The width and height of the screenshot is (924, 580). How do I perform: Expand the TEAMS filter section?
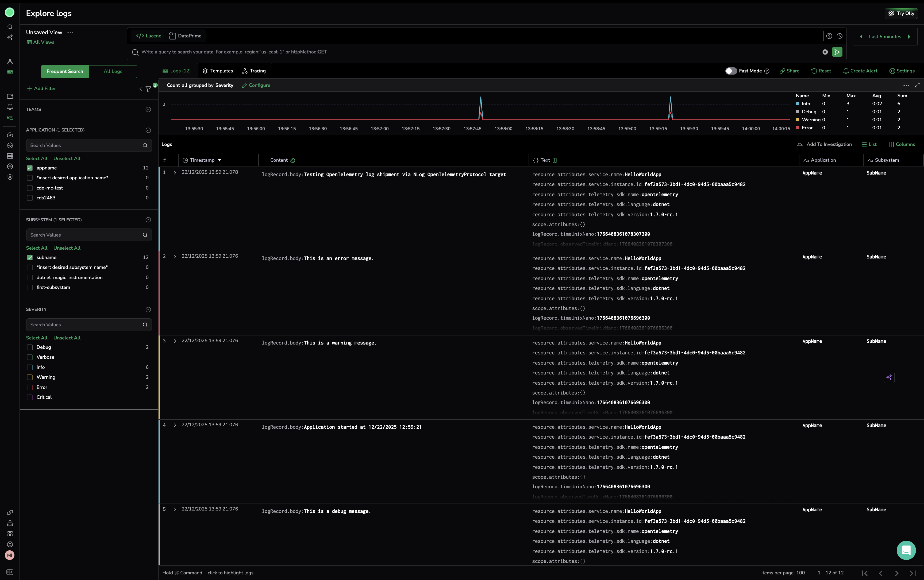point(148,110)
